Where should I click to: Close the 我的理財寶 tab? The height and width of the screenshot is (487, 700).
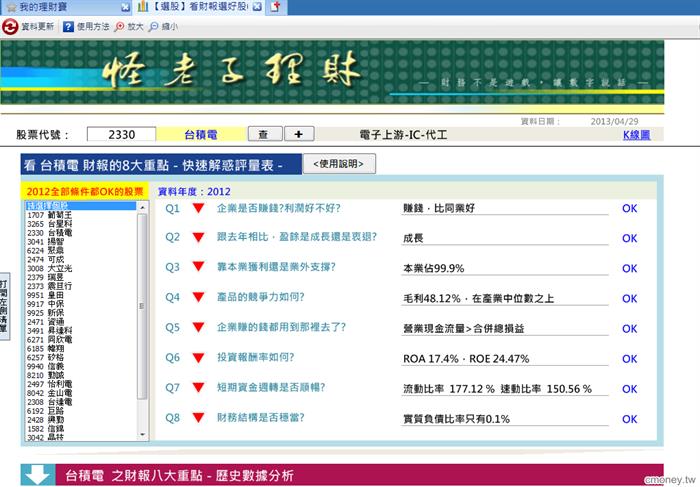125,7
